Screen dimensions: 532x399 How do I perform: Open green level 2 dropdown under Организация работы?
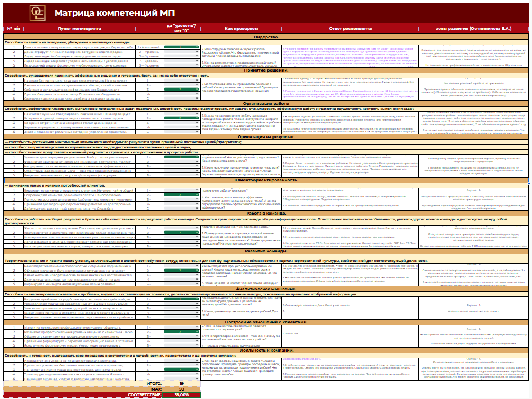point(181,118)
